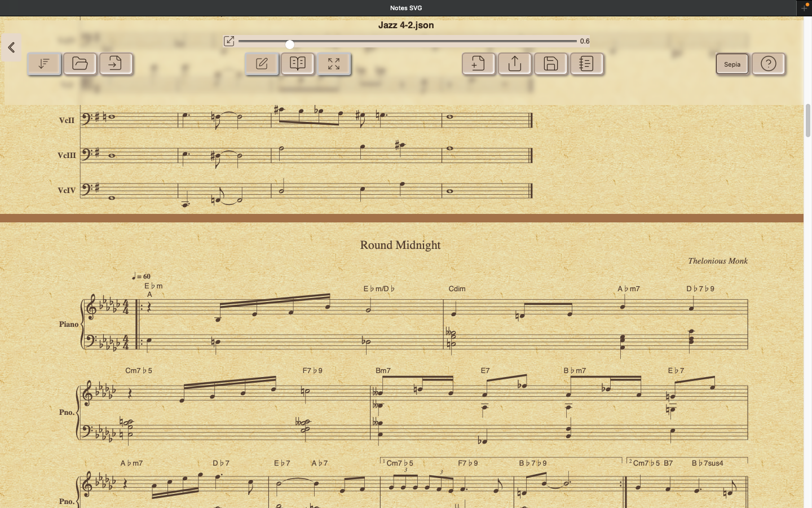This screenshot has height=508, width=812.
Task: Open help with the question mark icon
Action: tap(768, 64)
